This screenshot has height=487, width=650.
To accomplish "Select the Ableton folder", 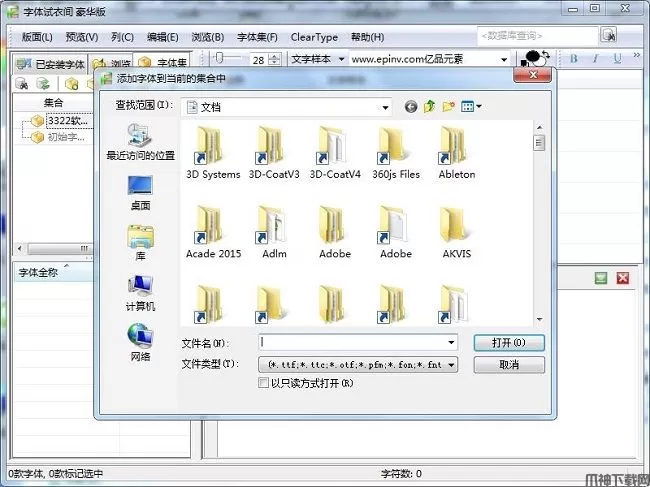I will coord(457,153).
